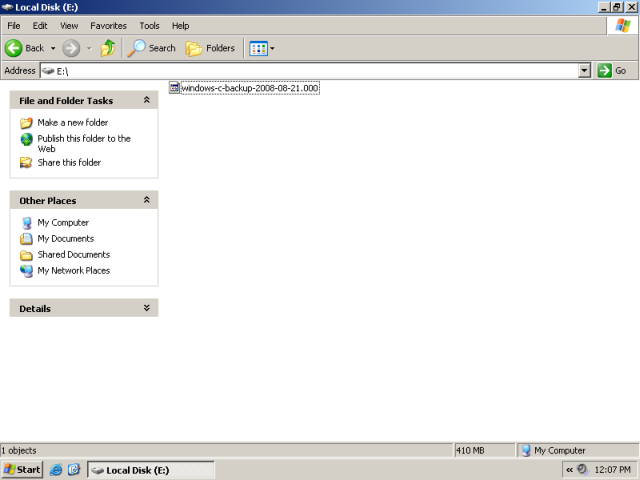Open the Search pane

tap(151, 48)
